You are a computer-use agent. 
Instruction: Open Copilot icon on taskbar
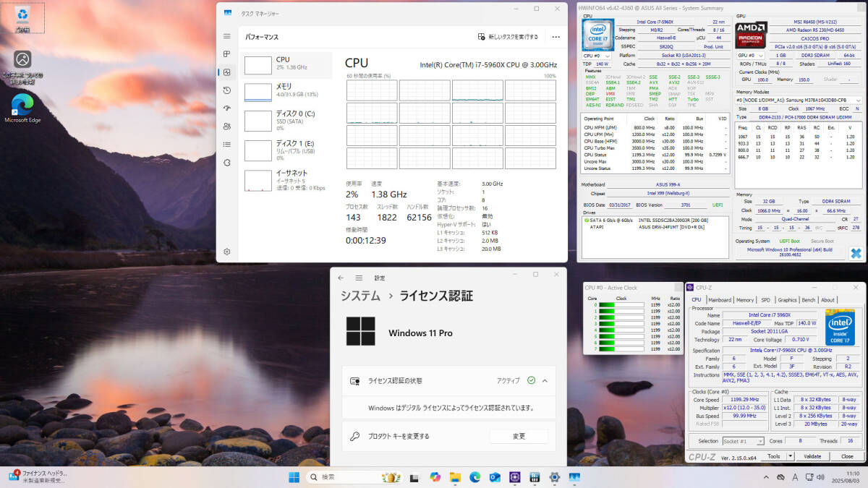(x=435, y=477)
